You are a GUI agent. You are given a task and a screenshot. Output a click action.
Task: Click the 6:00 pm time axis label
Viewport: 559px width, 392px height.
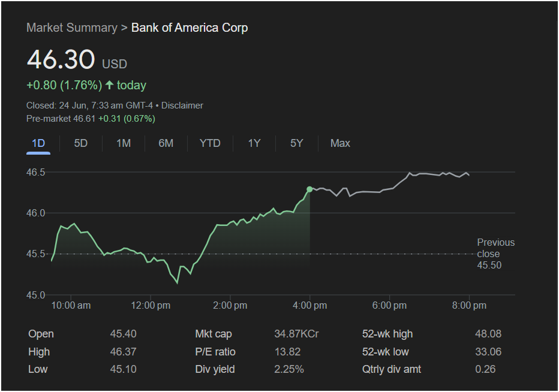click(x=389, y=306)
